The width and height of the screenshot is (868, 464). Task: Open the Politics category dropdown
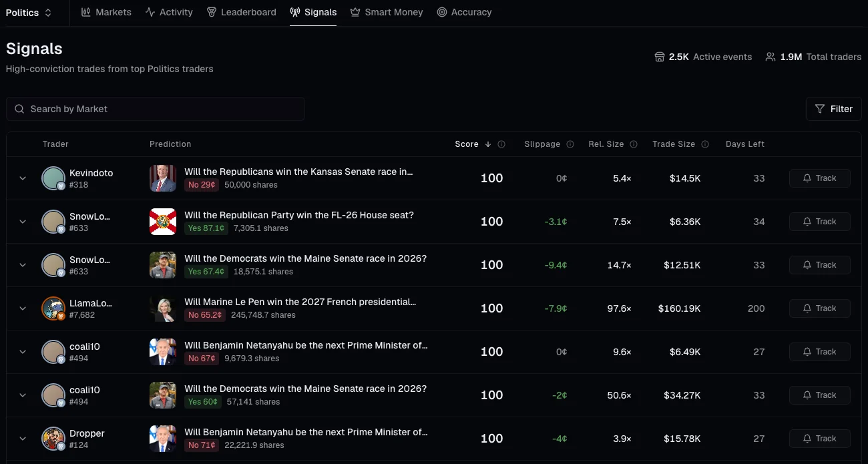click(29, 13)
